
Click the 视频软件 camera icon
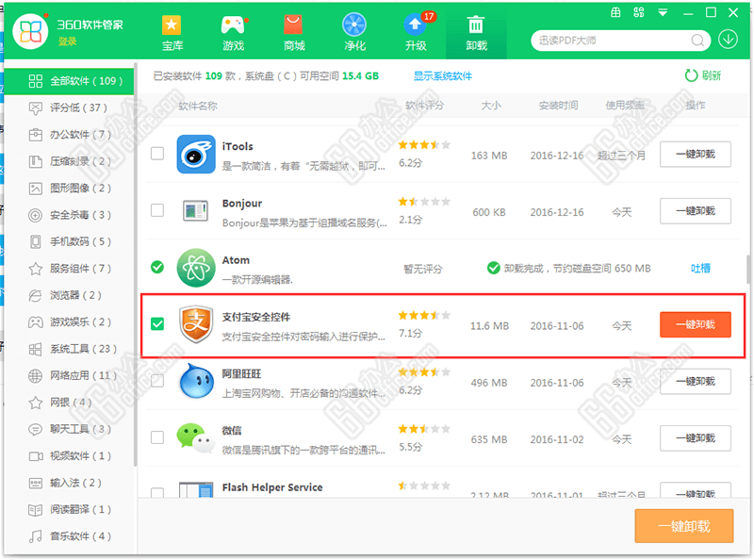point(35,456)
